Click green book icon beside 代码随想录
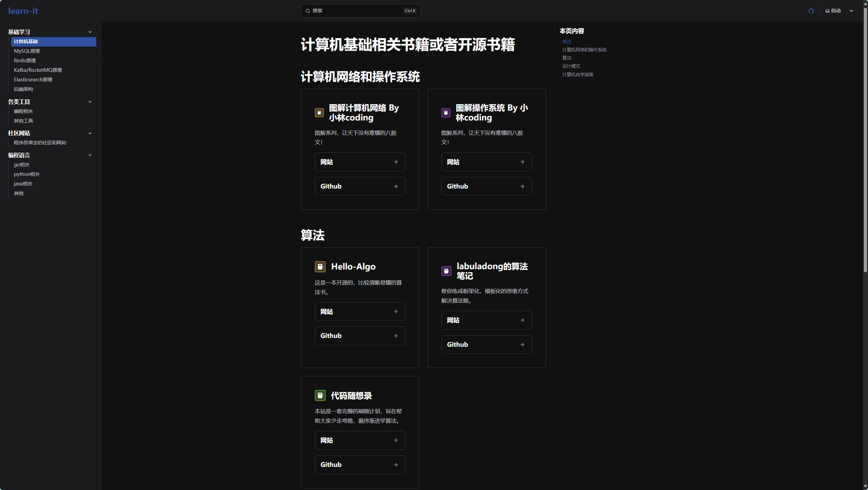 [320, 395]
